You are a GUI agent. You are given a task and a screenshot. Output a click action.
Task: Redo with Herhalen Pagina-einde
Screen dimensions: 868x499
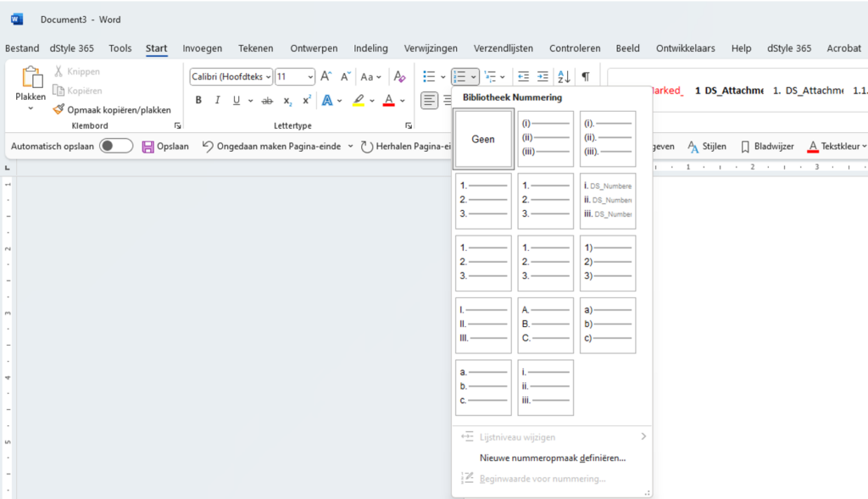pos(405,146)
